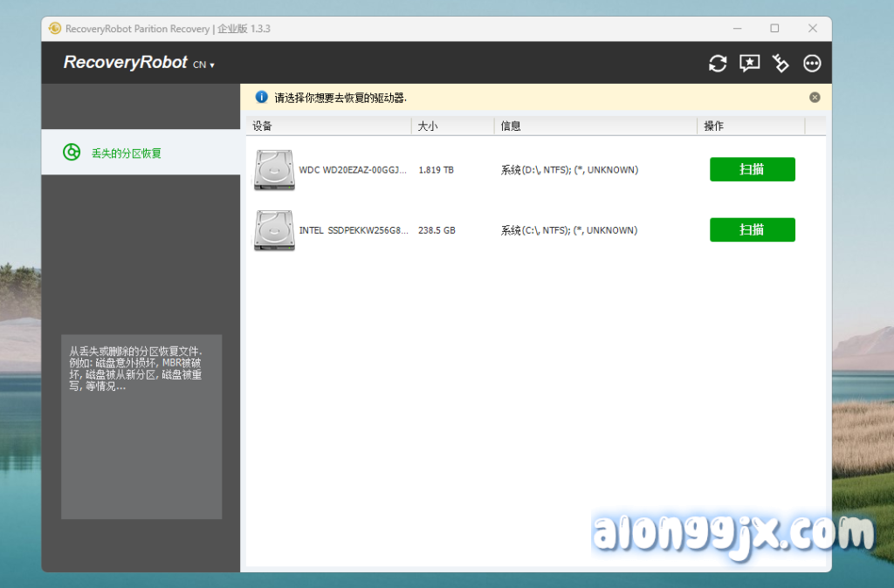Select the 丢失的分区恢复 sidebar tab
894x588 pixels.
click(x=127, y=153)
